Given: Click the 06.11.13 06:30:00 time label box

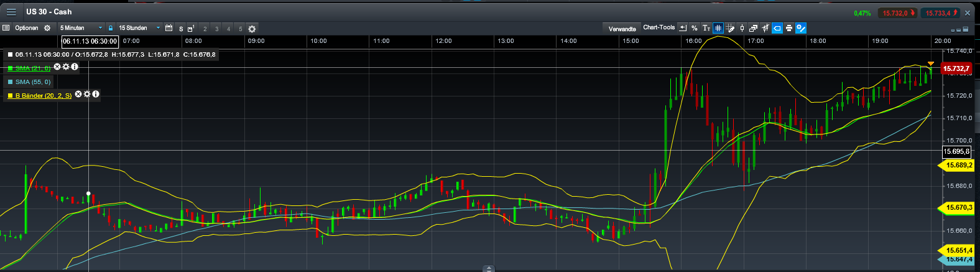Looking at the screenshot, I should (90, 41).
